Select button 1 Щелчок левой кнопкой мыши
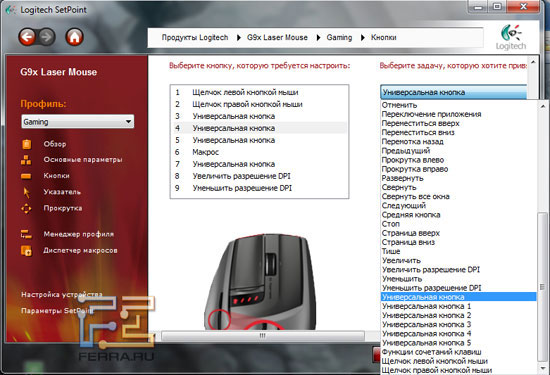The image size is (550, 375). pyautogui.click(x=260, y=92)
